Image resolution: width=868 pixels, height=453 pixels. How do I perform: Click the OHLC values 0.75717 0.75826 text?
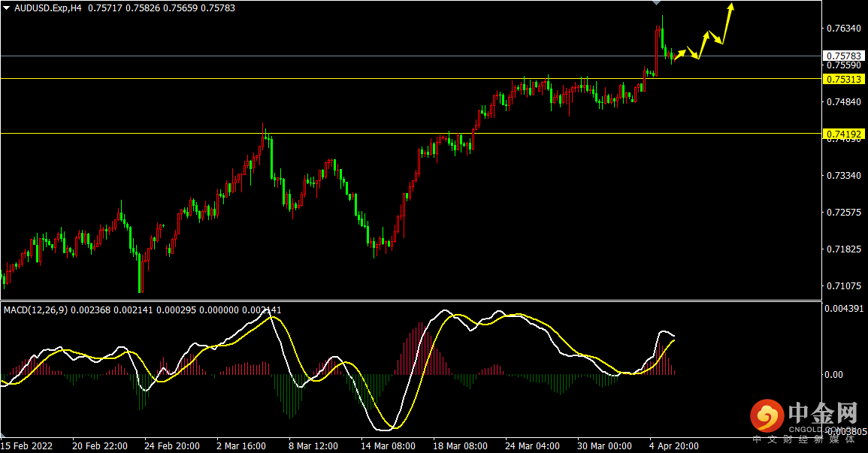point(123,8)
